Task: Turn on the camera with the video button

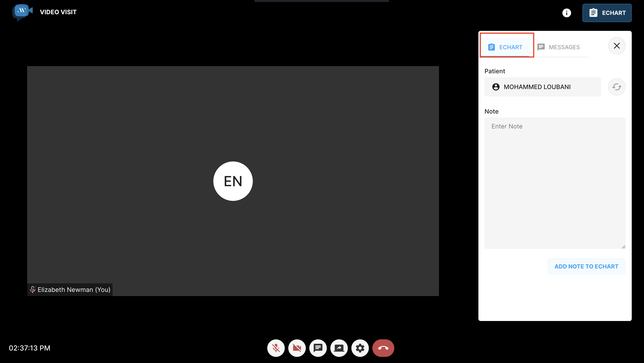Action: (x=297, y=348)
